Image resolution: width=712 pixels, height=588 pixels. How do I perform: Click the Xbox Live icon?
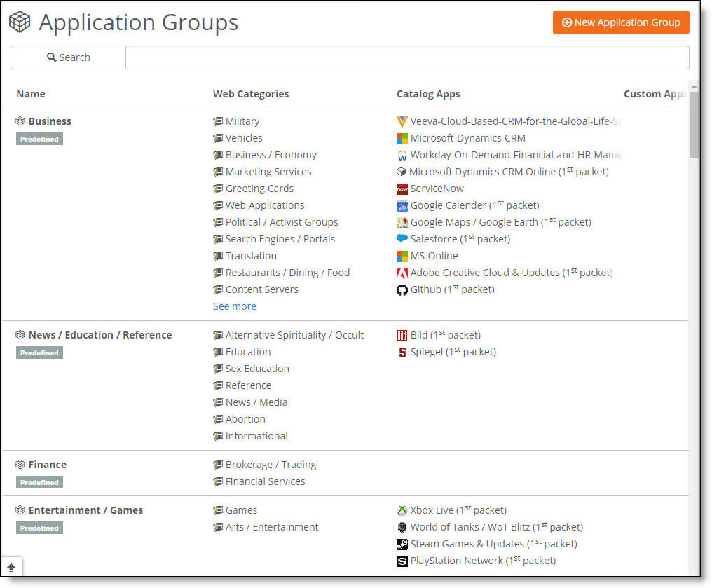point(402,510)
